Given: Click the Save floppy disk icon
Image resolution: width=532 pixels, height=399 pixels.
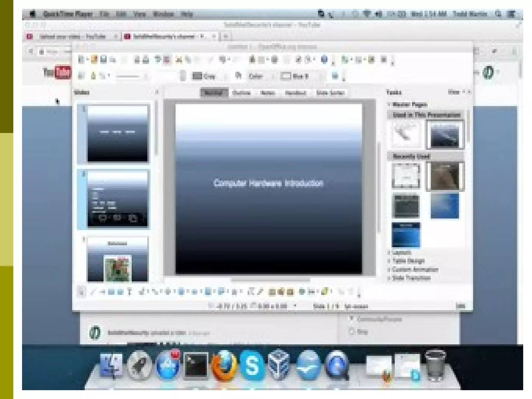Looking at the screenshot, I should 103,60.
